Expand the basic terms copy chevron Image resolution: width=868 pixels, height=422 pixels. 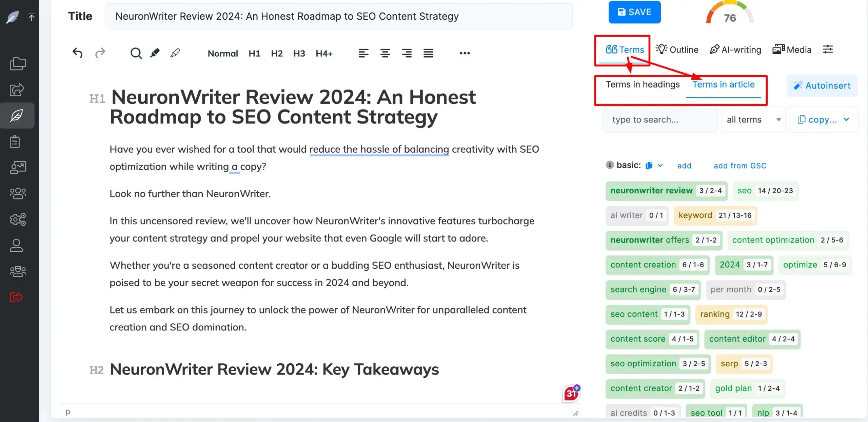coord(660,166)
